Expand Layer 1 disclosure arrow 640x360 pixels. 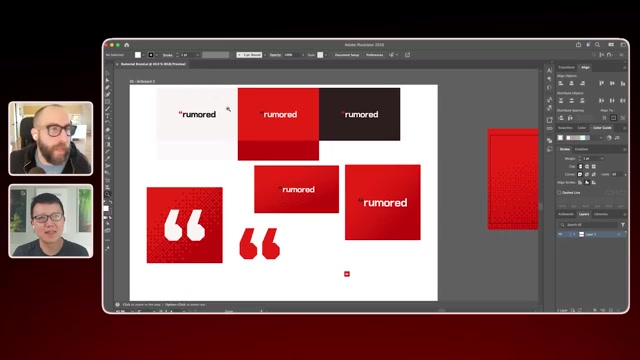click(574, 234)
